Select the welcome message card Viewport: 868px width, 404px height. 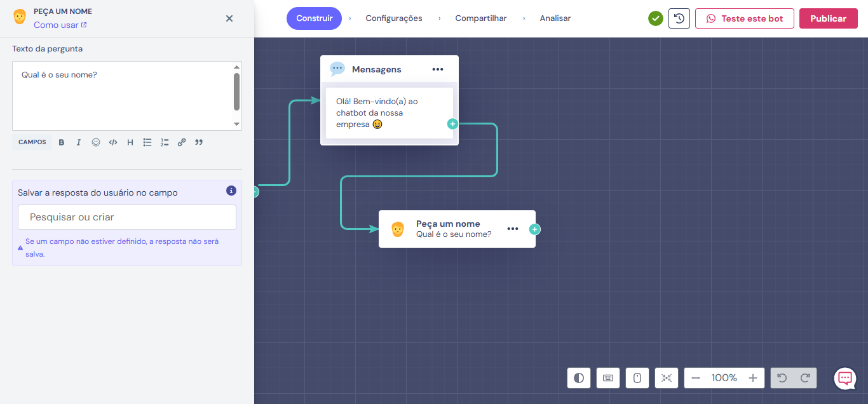(x=390, y=113)
